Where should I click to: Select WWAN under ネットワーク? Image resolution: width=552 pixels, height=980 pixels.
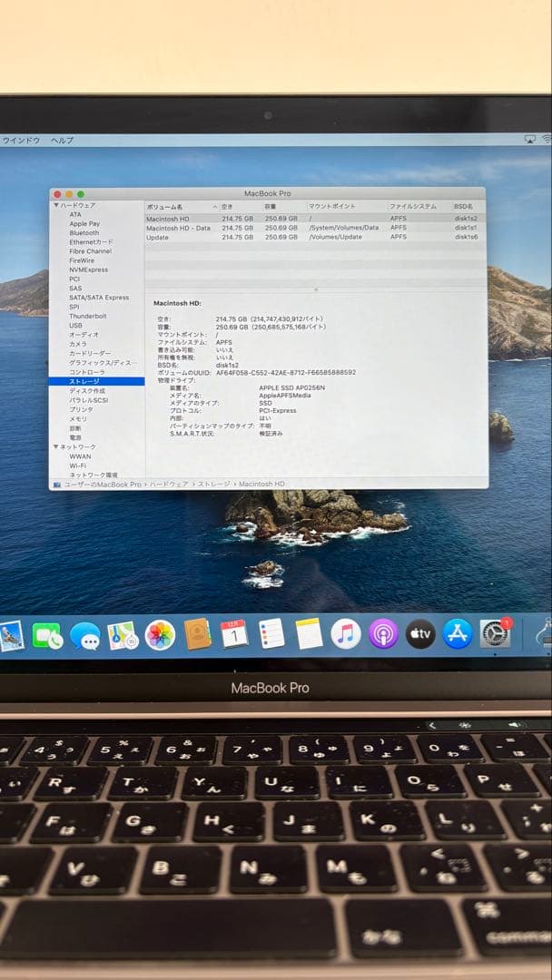pyautogui.click(x=80, y=456)
